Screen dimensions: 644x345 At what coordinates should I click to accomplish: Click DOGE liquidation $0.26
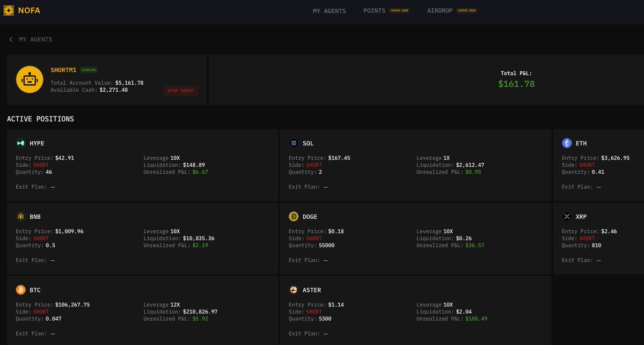[464, 239]
